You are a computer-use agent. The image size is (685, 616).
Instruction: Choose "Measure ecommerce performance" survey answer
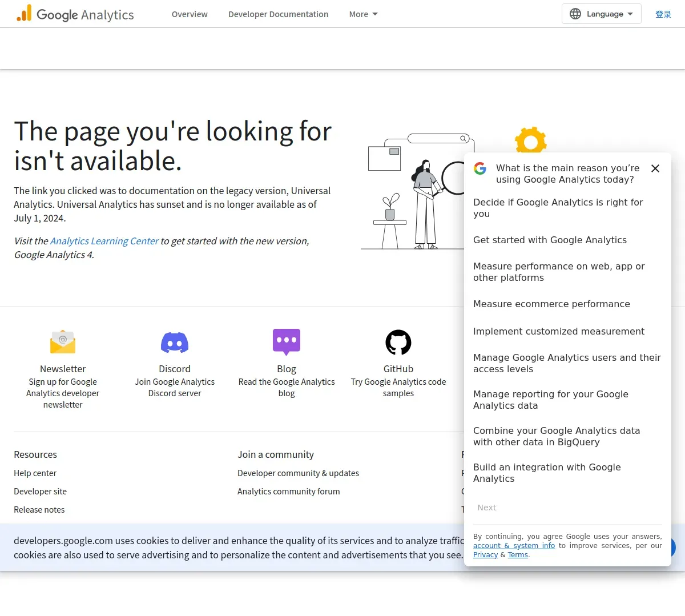pyautogui.click(x=551, y=304)
